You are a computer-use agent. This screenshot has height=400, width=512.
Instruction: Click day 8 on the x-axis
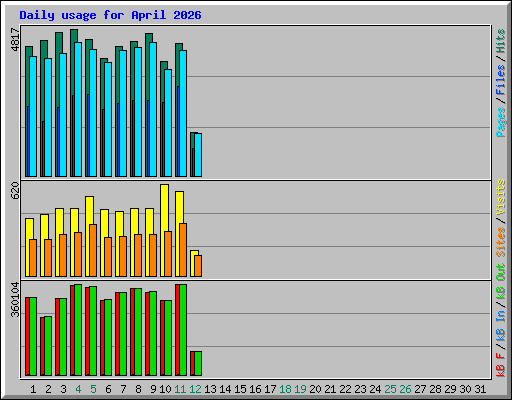pos(138,389)
